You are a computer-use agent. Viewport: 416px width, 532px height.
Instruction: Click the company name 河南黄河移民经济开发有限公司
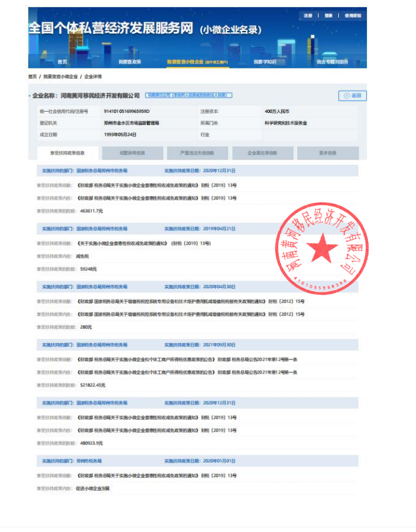[100, 96]
